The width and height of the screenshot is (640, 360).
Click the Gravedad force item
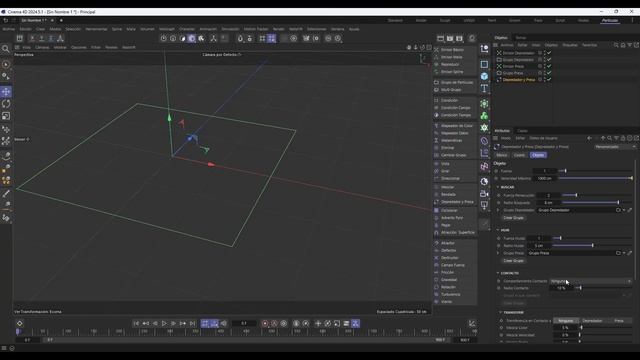pos(449,280)
